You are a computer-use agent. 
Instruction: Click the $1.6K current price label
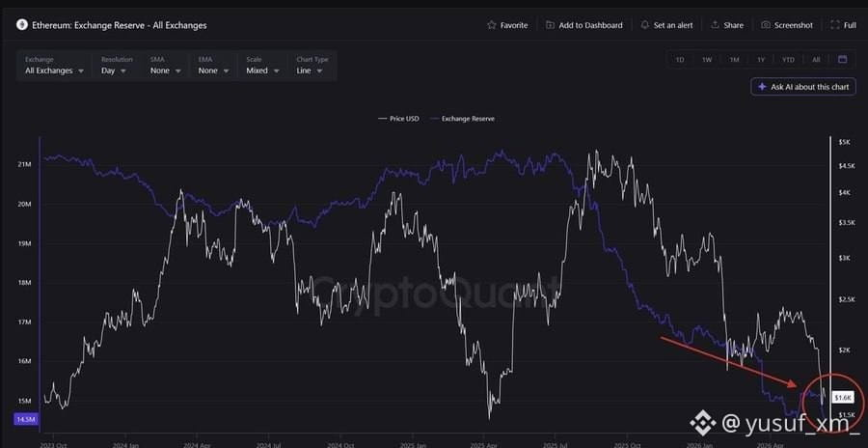844,398
